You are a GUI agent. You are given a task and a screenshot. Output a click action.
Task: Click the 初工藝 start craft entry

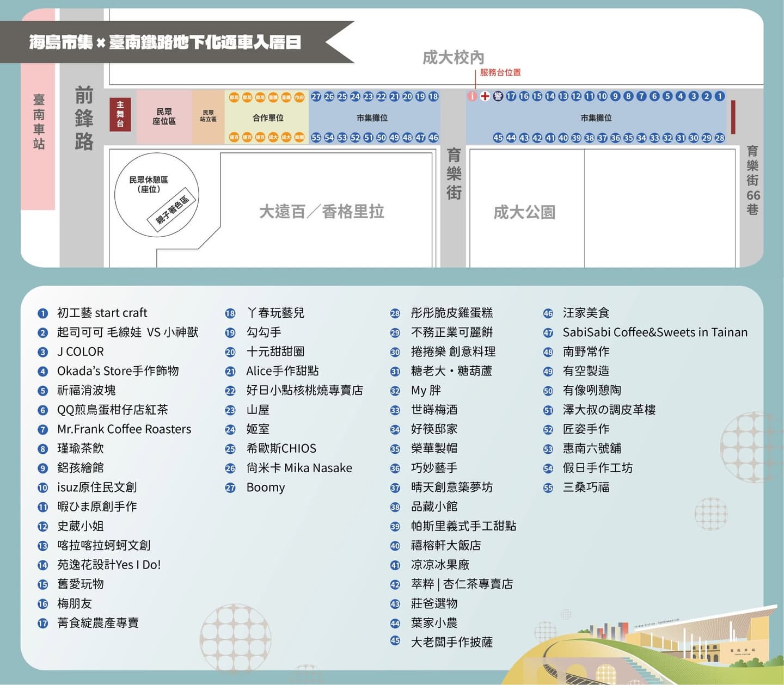point(102,313)
